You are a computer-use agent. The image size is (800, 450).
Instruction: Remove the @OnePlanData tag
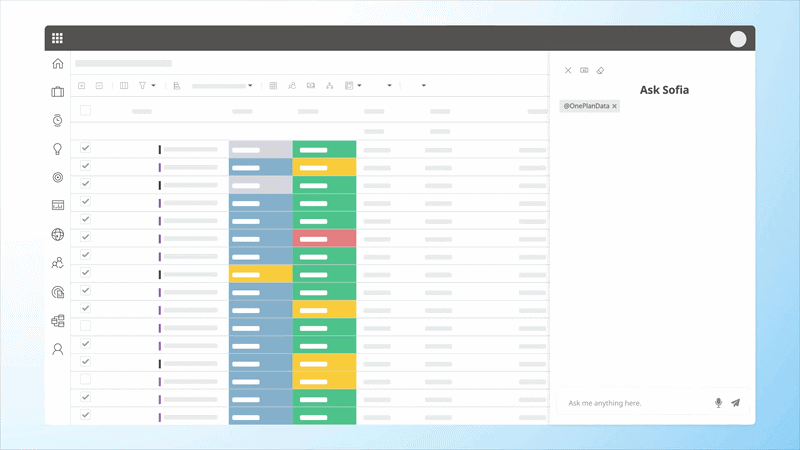click(615, 106)
